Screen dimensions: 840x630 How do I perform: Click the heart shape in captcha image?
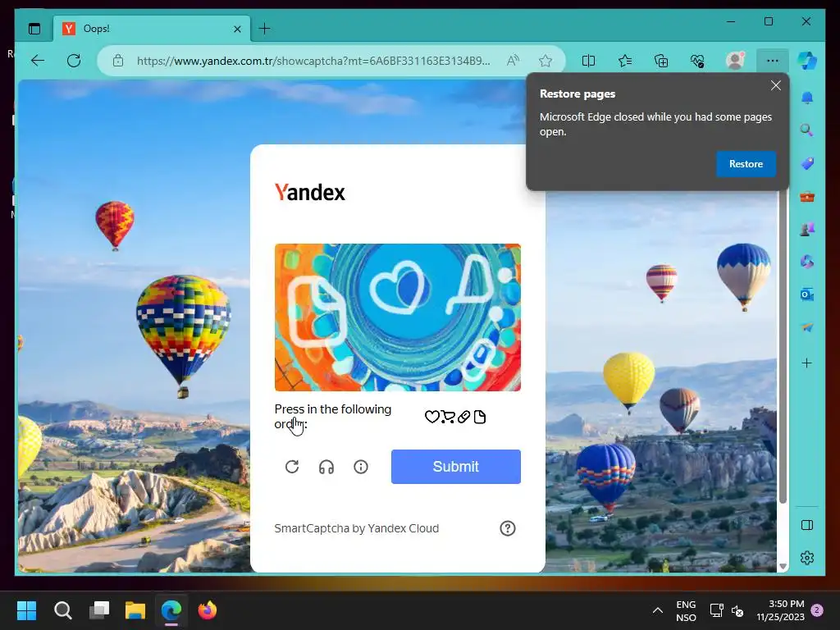tap(399, 286)
